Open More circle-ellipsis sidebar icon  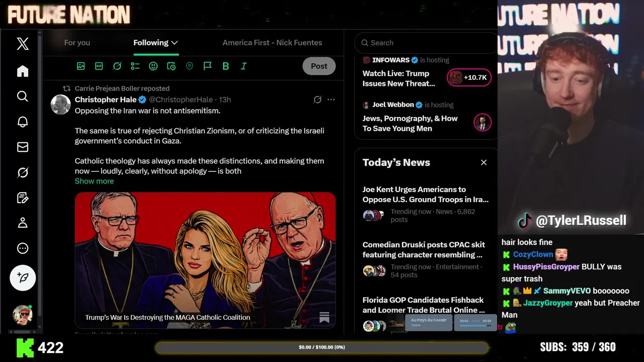23,248
